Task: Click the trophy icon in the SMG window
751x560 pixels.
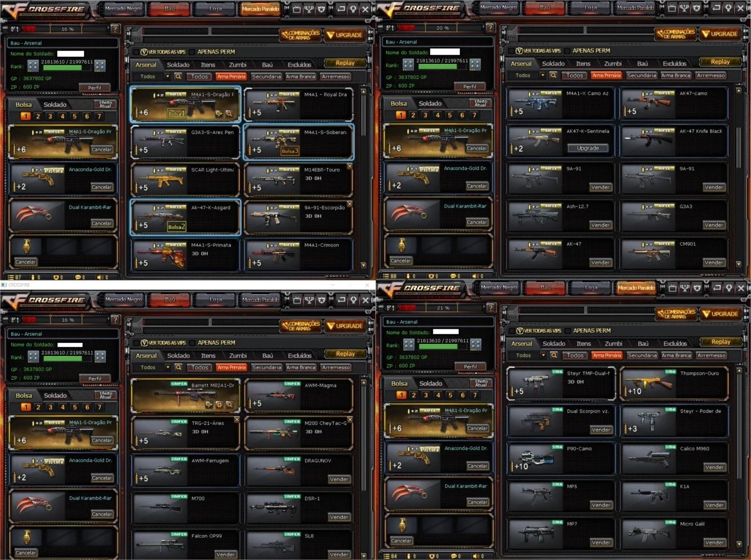Action: pyautogui.click(x=685, y=288)
